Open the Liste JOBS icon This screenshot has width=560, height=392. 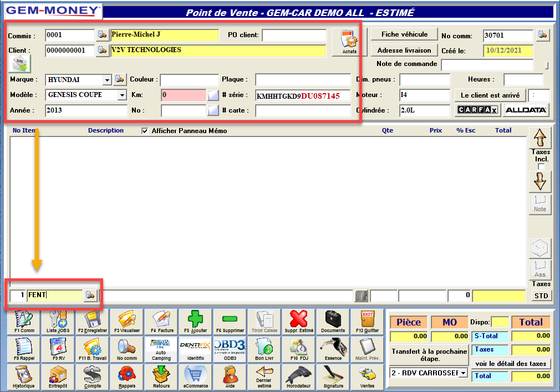point(58,322)
